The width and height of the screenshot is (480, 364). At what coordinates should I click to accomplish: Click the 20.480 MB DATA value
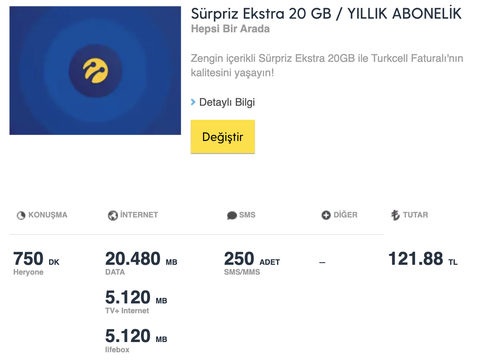pos(141,263)
